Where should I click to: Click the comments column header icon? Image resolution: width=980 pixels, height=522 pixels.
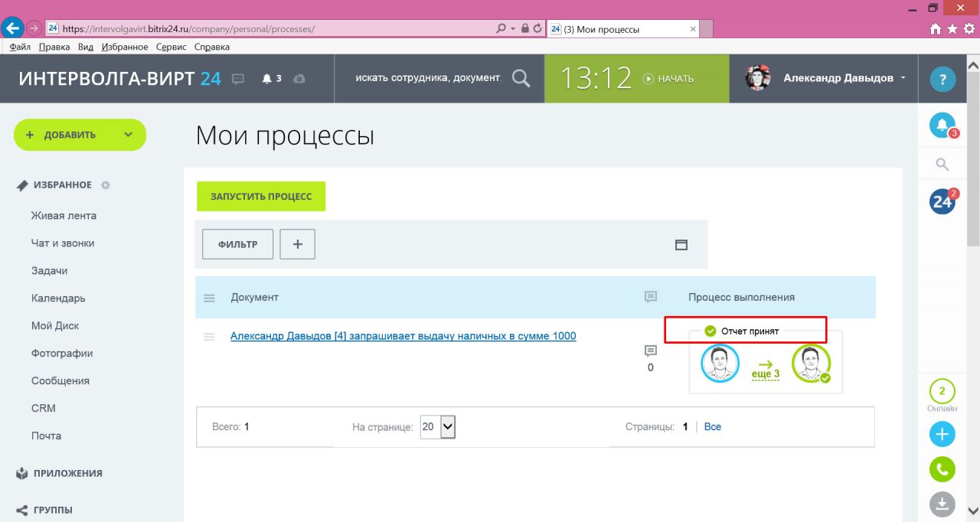coord(651,297)
